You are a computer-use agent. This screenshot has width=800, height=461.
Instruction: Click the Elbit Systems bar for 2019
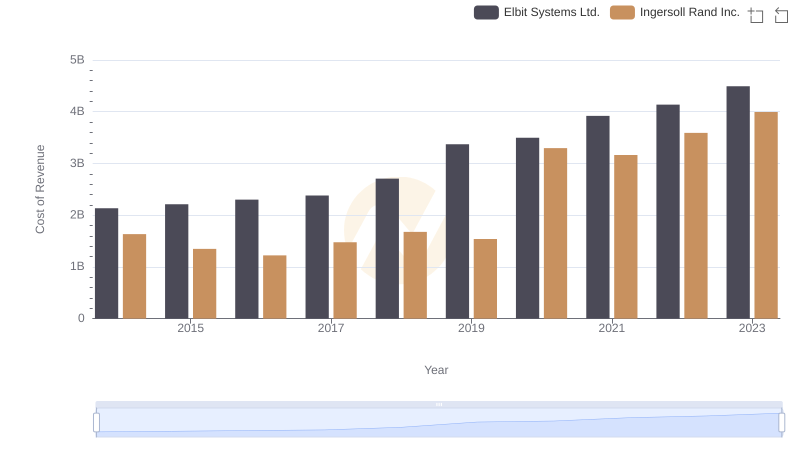coord(457,232)
